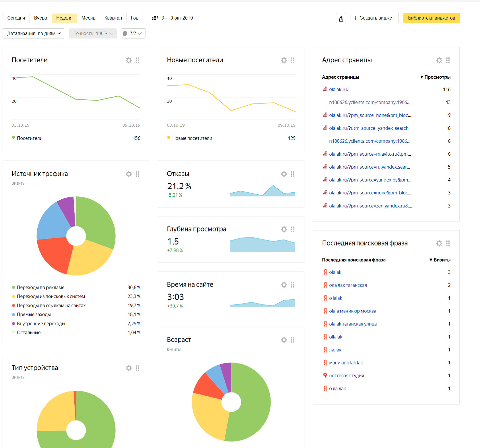
Task: Toggle the Переходы из поисковых систем legend item
Action: 48,296
